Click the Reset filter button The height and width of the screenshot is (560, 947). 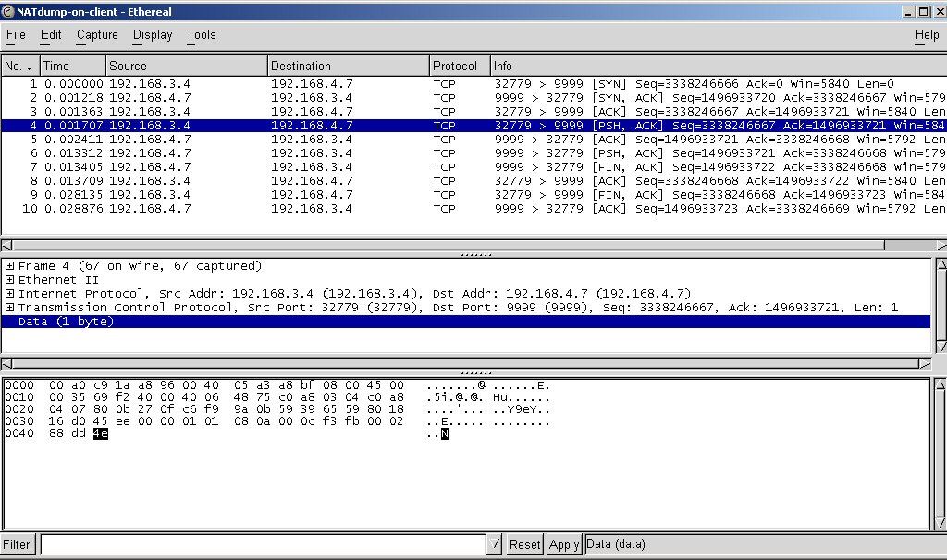(524, 545)
